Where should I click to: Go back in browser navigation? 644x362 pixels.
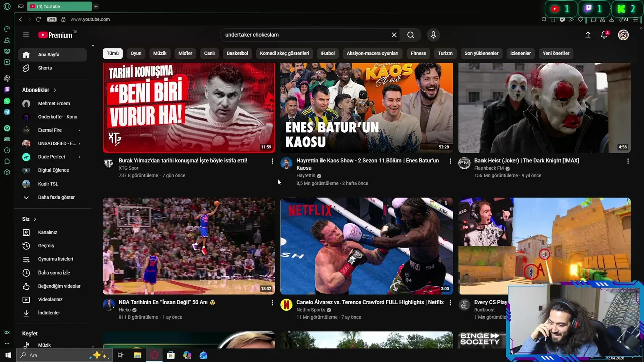point(20,19)
